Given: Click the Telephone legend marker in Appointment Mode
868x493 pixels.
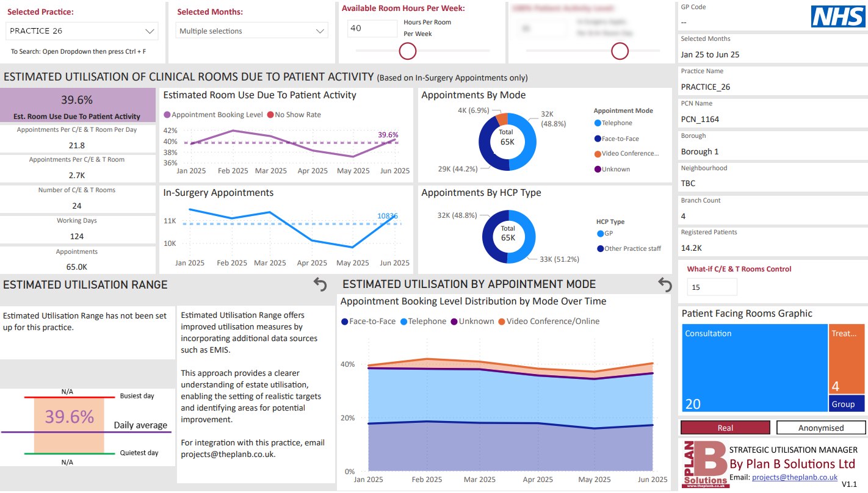Looking at the screenshot, I should click(598, 123).
